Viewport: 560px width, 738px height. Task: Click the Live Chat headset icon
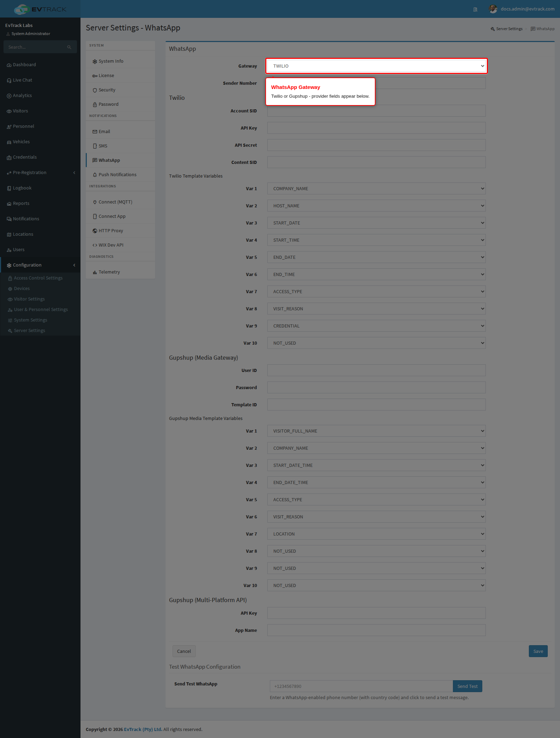[9, 81]
